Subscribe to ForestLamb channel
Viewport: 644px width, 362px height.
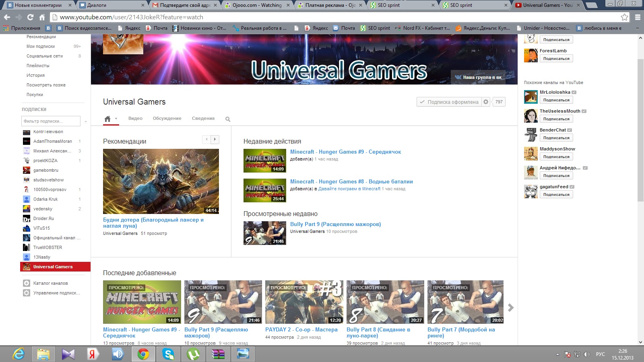556,59
